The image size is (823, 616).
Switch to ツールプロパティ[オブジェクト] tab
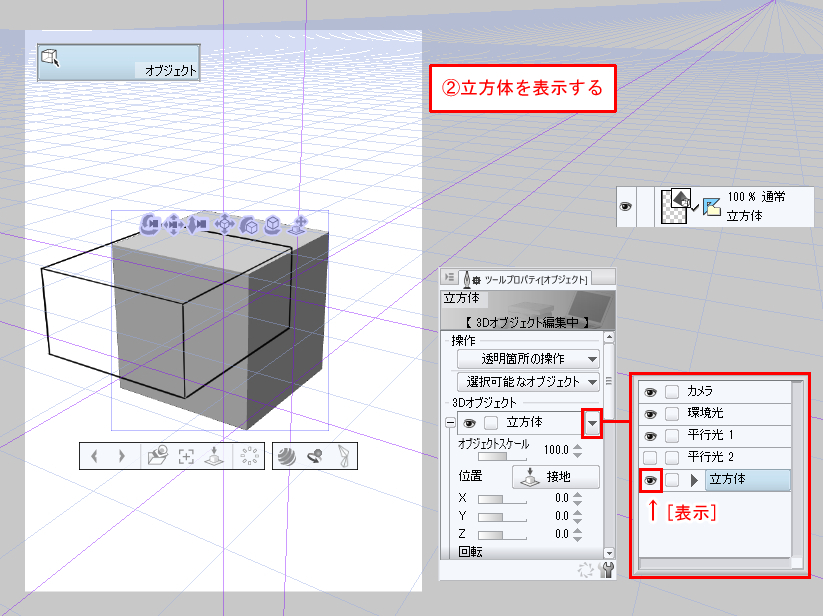(525, 279)
